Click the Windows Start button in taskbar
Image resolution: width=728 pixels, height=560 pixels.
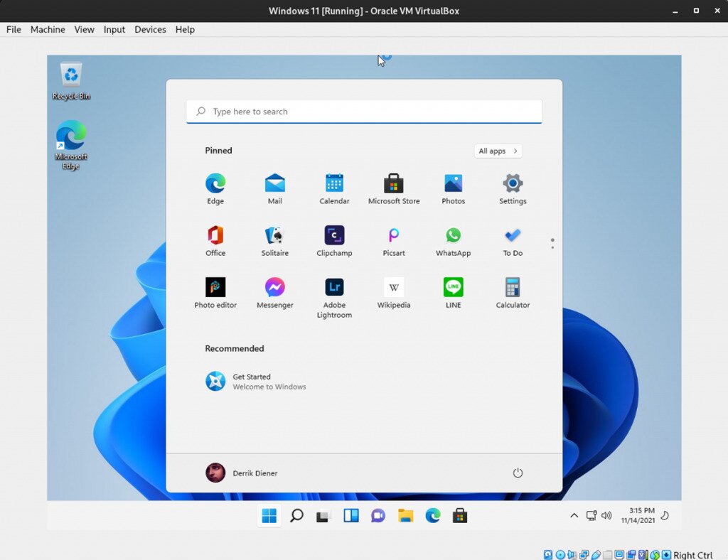pos(269,515)
